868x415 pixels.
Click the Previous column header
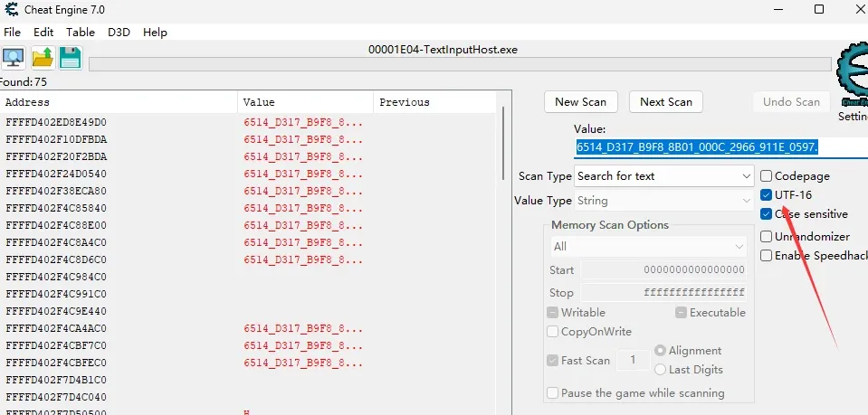coord(434,102)
